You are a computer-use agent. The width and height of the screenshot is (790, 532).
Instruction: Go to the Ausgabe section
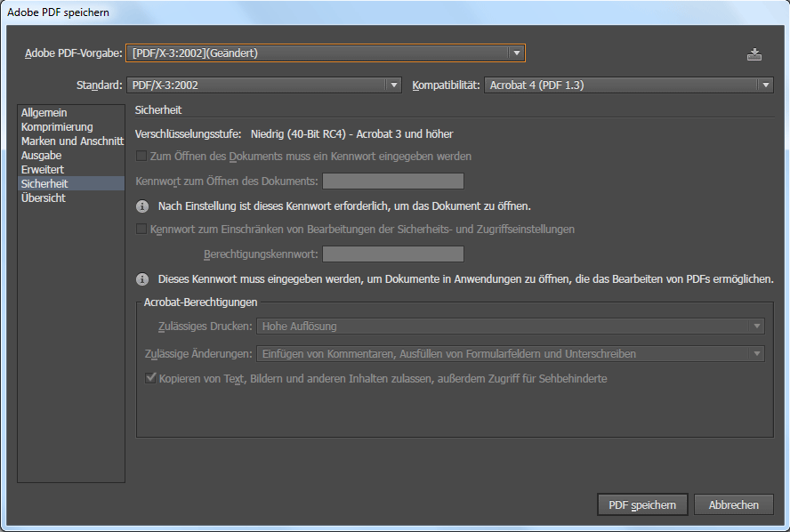[x=42, y=156]
